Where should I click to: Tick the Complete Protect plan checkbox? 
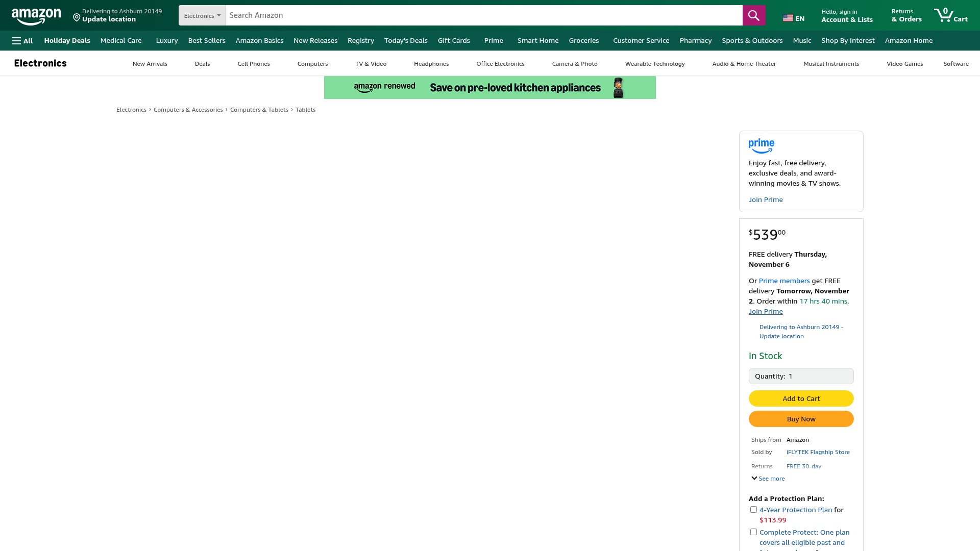[x=753, y=532]
